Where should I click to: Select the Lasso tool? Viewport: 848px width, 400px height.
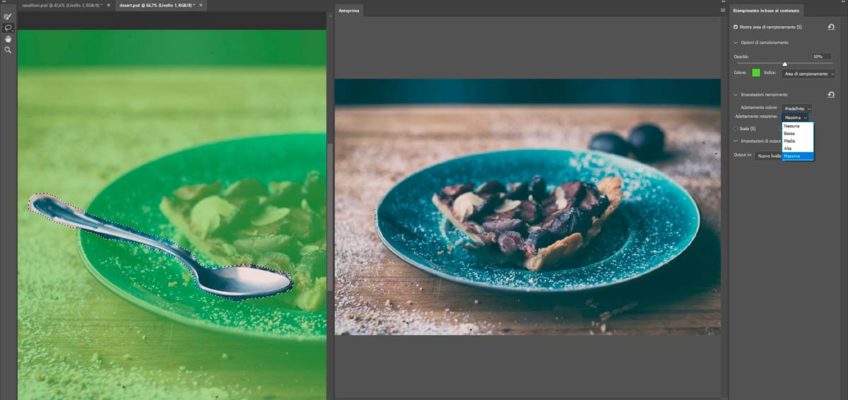(8, 28)
